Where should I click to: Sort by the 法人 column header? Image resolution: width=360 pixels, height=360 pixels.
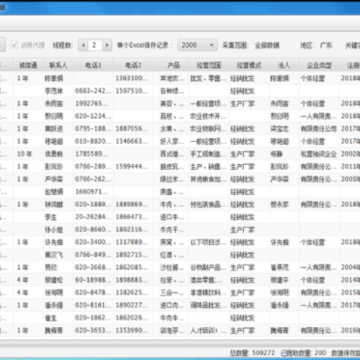click(284, 65)
